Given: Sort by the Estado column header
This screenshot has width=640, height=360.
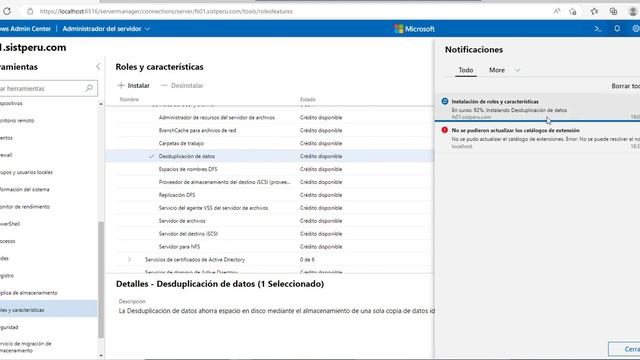Looking at the screenshot, I should pyautogui.click(x=308, y=100).
